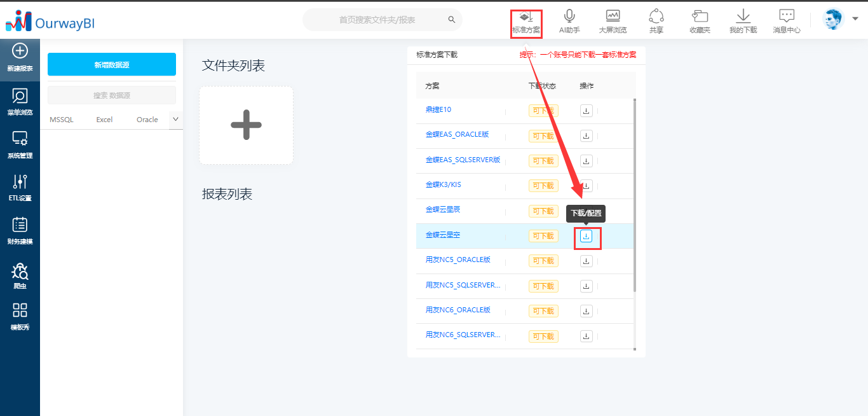This screenshot has height=416, width=868.
Task: Download the 用友NC5_ORACLE版 solution
Action: pos(586,261)
